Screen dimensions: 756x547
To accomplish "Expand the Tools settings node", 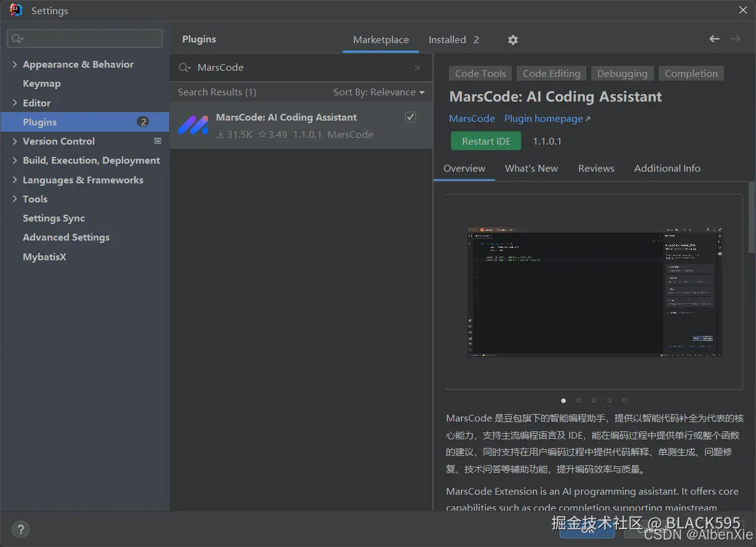I will (x=15, y=199).
